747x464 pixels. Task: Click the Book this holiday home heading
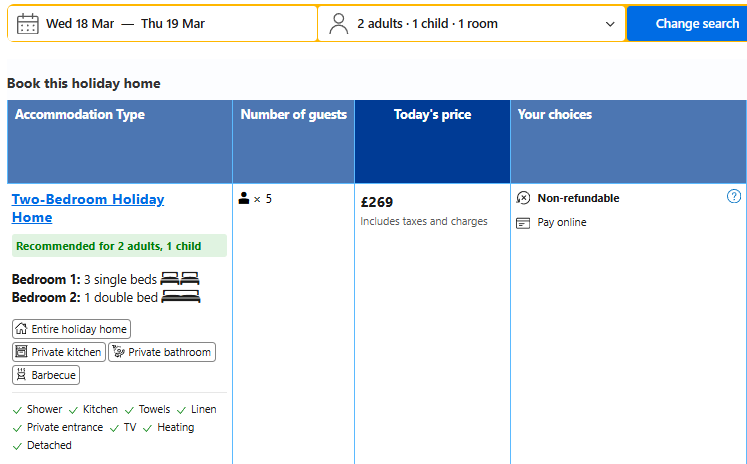coord(84,83)
